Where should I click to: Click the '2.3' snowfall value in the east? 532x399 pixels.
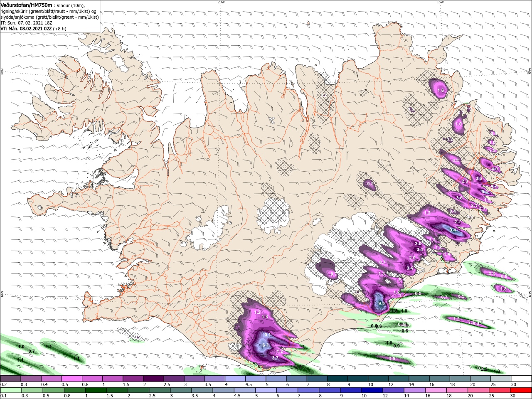point(465,181)
